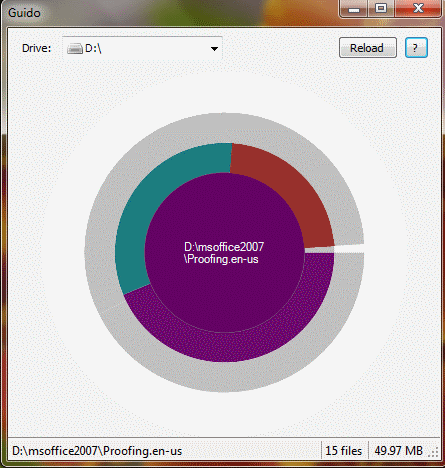This screenshot has width=445, height=468.
Task: Open the Drive dropdown arrow
Action: [x=214, y=49]
